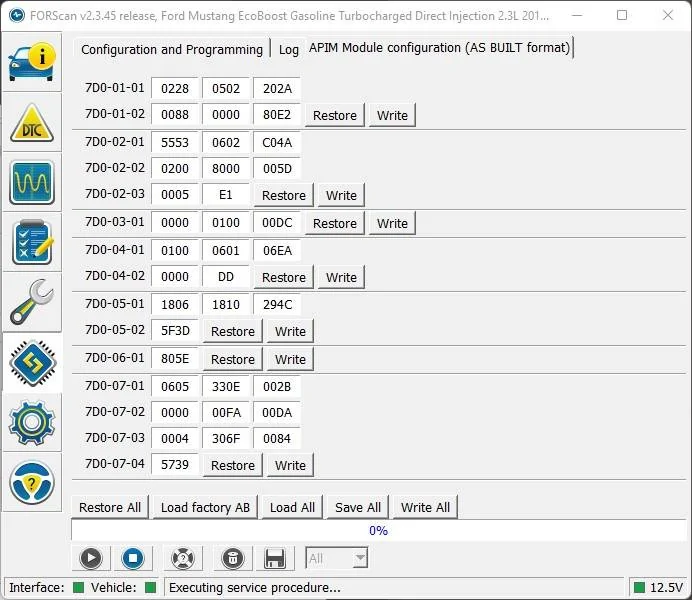Click Write in the 7D0-06-01 row

tap(290, 359)
